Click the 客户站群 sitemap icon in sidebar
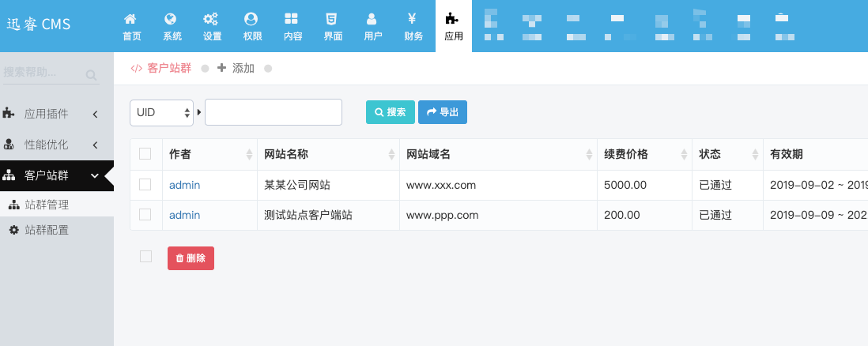The image size is (868, 346). click(9, 175)
